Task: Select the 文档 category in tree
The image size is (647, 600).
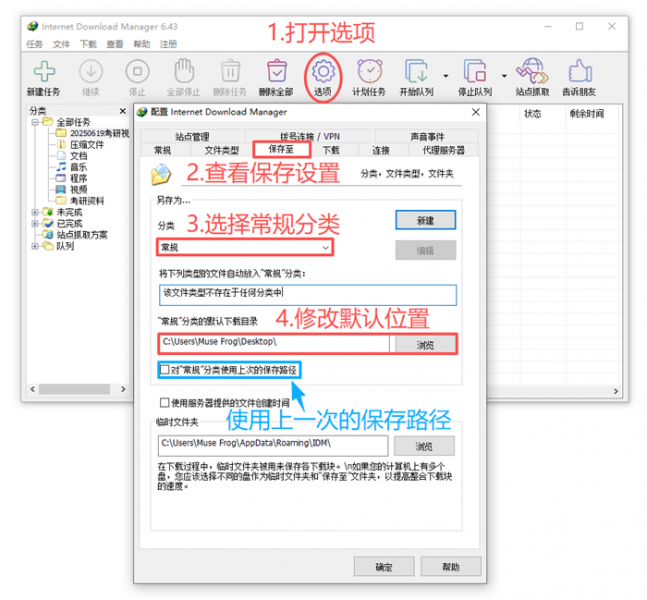Action: click(78, 156)
